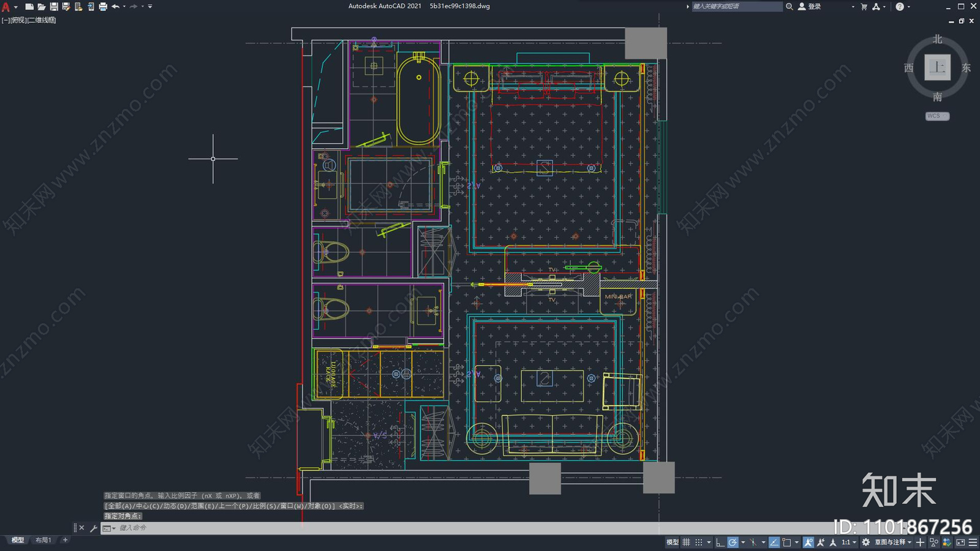Open the 二维线框 visual style menu
The image size is (980, 551).
[42, 20]
